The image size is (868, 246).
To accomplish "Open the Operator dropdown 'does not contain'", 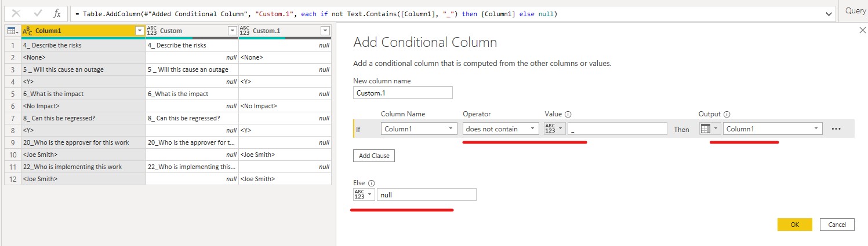I will pyautogui.click(x=500, y=129).
